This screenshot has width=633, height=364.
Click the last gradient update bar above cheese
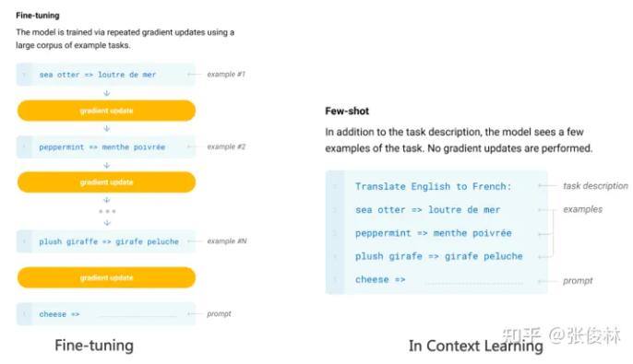click(106, 277)
